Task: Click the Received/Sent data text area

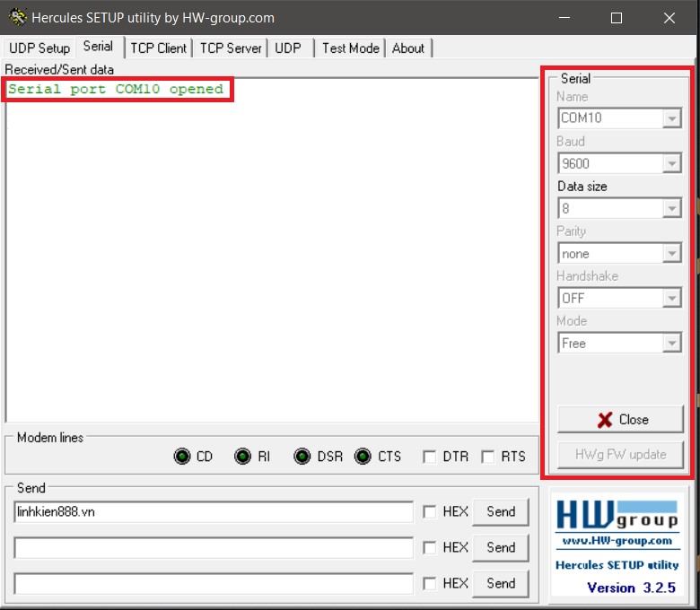Action: (x=271, y=250)
